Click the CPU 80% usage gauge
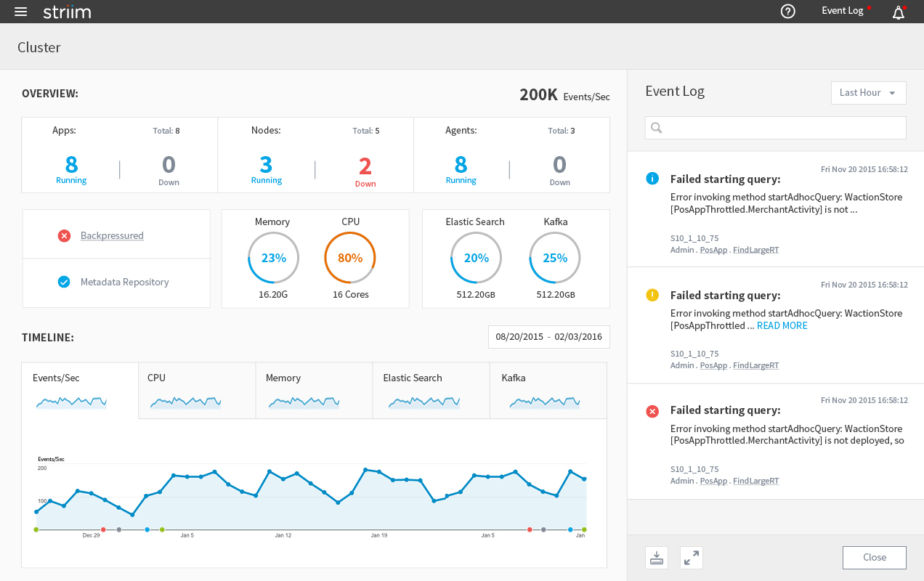Screen dimensions: 924x581 (x=349, y=258)
